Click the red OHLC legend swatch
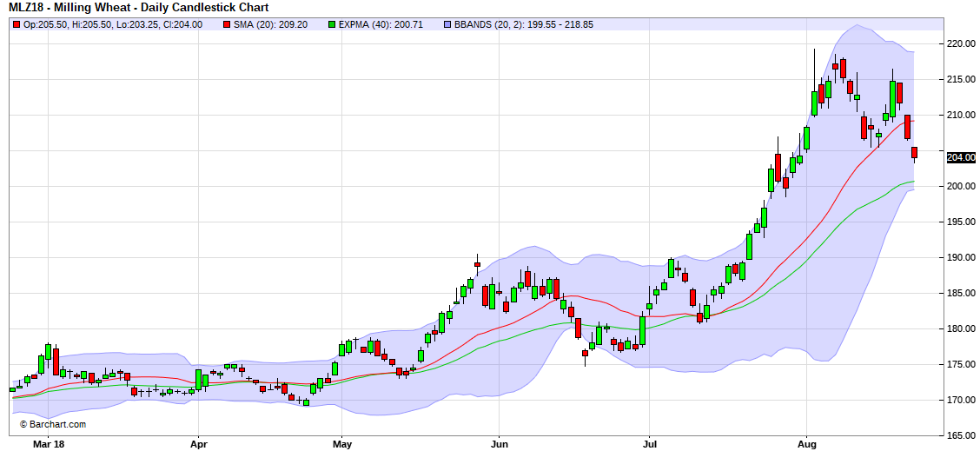This screenshot has width=980, height=471. click(x=17, y=24)
